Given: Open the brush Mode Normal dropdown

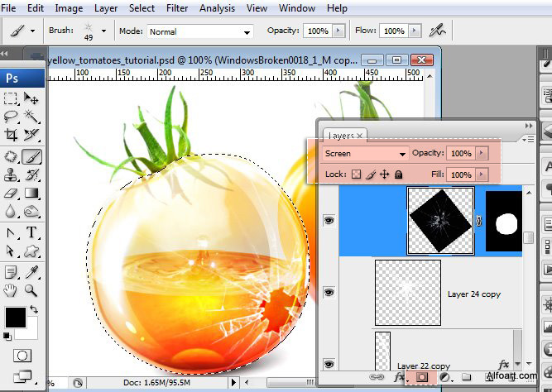Looking at the screenshot, I should pyautogui.click(x=199, y=31).
